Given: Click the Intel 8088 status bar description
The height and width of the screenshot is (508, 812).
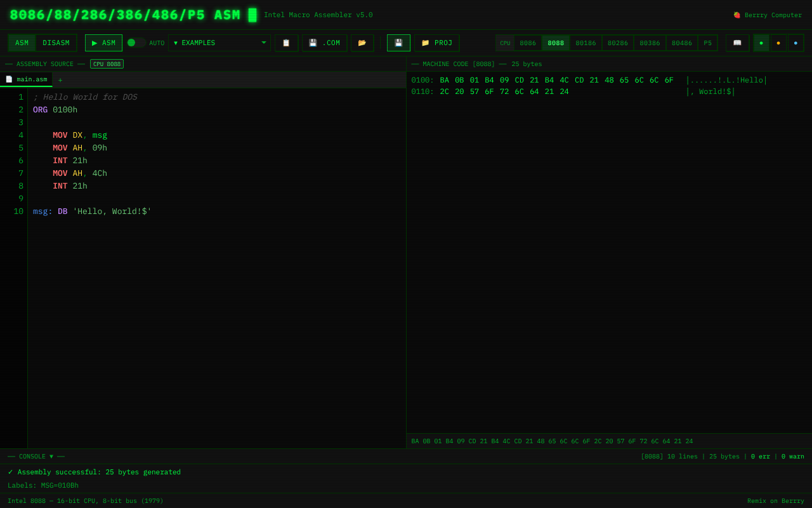Looking at the screenshot, I should [86, 501].
